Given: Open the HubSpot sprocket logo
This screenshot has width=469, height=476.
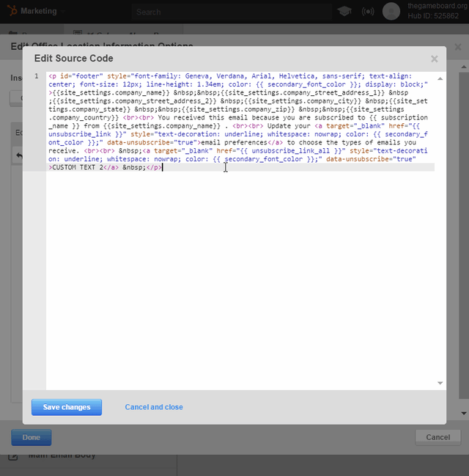Looking at the screenshot, I should click(x=12, y=11).
